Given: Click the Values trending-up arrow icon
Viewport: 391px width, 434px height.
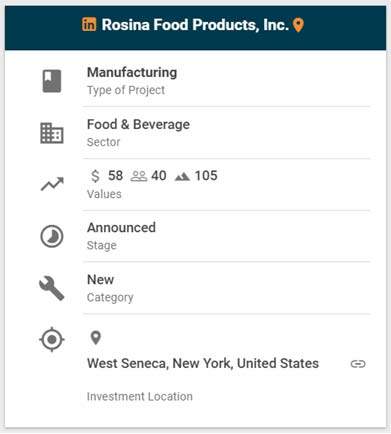Looking at the screenshot, I should (x=52, y=184).
